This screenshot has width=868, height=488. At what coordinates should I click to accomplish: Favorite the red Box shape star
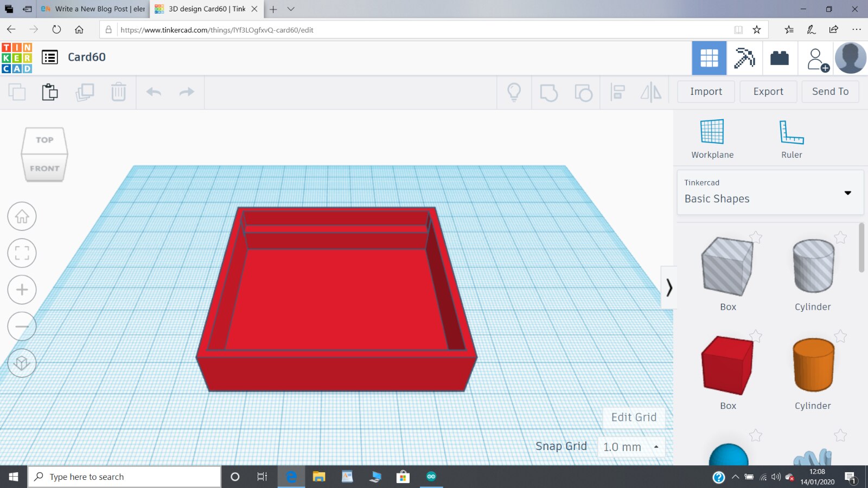coord(756,336)
